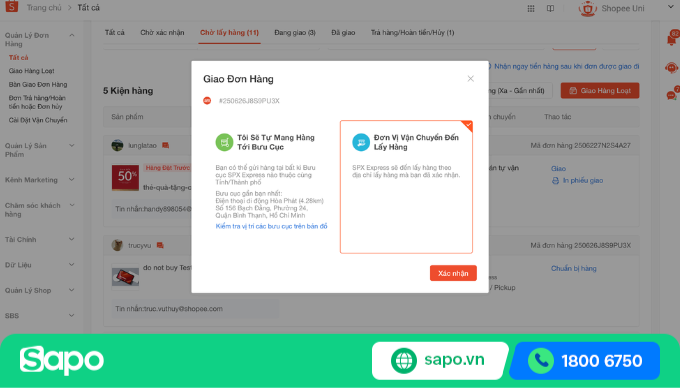This screenshot has height=390, width=680.
Task: Click the Sapo logo in the banner
Action: (x=62, y=360)
